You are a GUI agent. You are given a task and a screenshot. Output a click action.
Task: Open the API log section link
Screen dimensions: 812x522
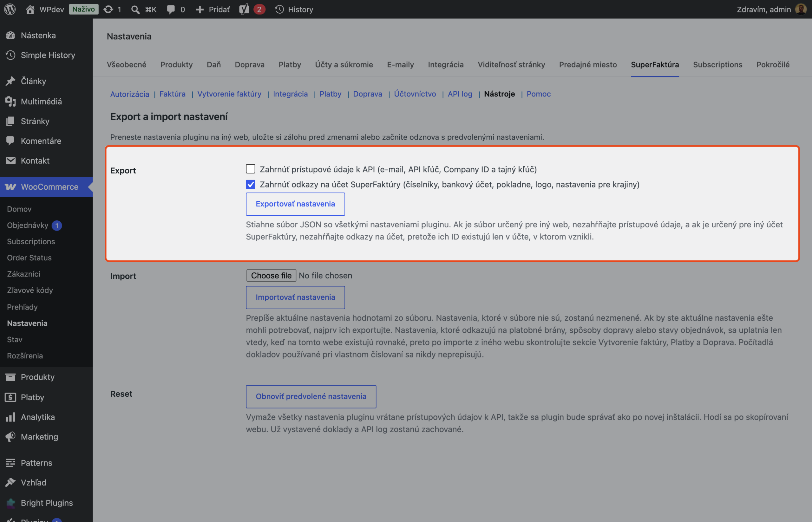point(460,94)
